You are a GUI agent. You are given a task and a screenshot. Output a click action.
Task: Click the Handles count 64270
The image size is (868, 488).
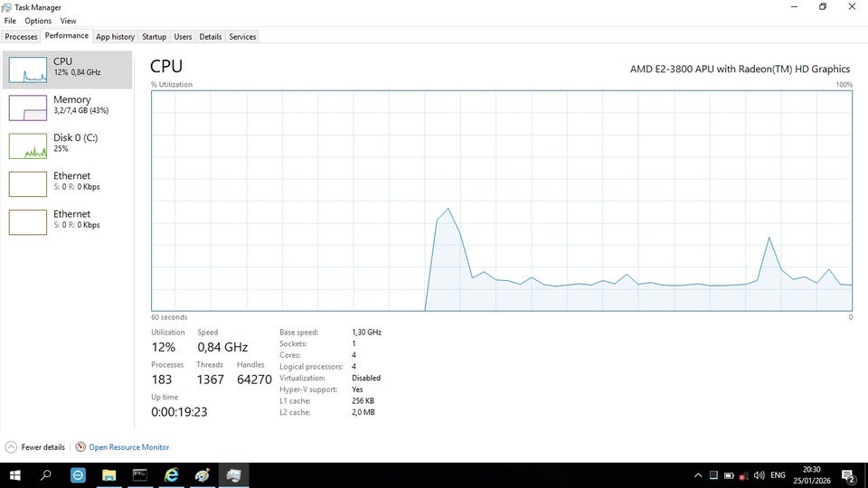click(255, 380)
